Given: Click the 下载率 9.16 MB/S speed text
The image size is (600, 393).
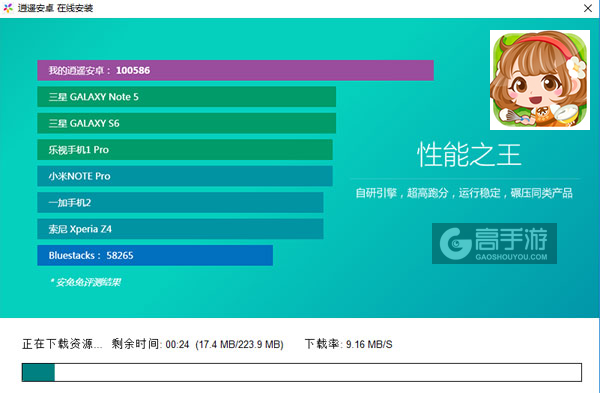Looking at the screenshot, I should [x=349, y=344].
